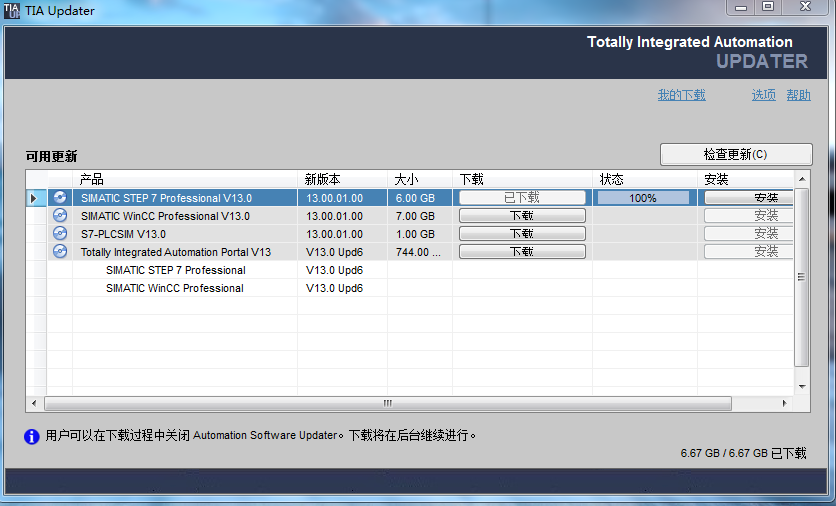Viewport: 836px width, 506px height.
Task: Click the horizontal scrollbar thumb of the update list
Action: pos(388,404)
